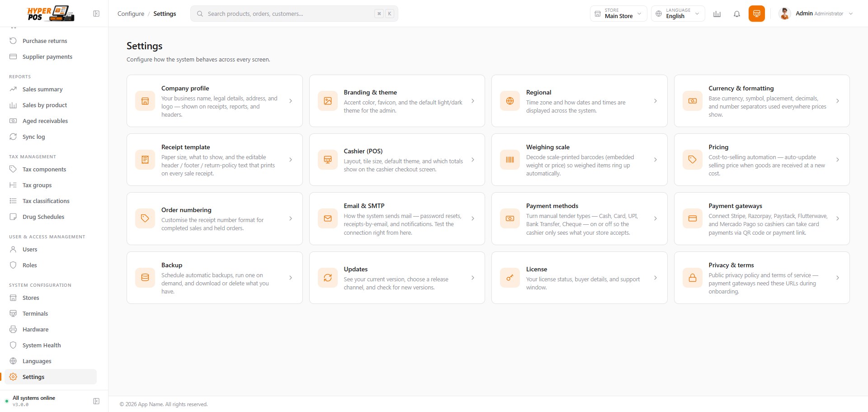The image size is (868, 412).
Task: Open the Email & SMTP settings title
Action: tap(364, 206)
